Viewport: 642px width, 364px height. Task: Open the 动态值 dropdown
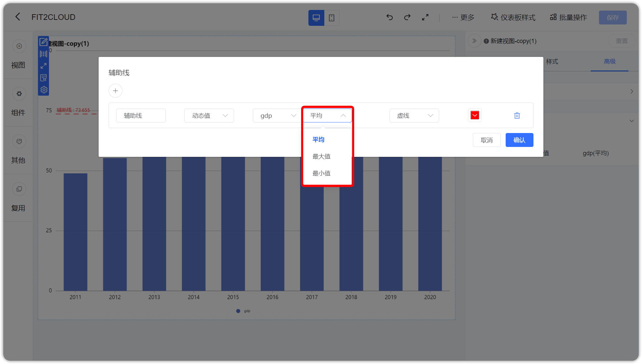[x=209, y=115]
